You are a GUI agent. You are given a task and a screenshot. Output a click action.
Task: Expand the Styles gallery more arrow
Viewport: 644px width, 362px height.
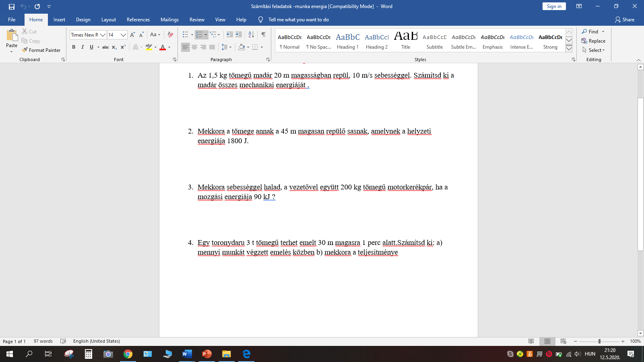pyautogui.click(x=569, y=49)
